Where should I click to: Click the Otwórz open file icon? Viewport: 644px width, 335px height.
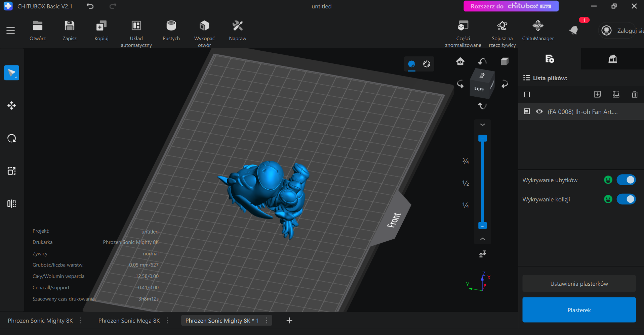click(x=38, y=31)
